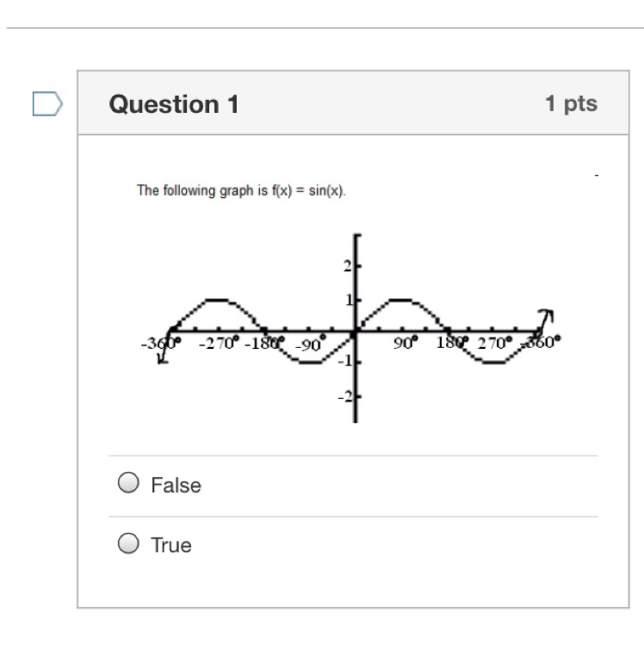The image size is (644, 646).
Task: Click the f(x) = sin(x) statement text
Action: (241, 190)
